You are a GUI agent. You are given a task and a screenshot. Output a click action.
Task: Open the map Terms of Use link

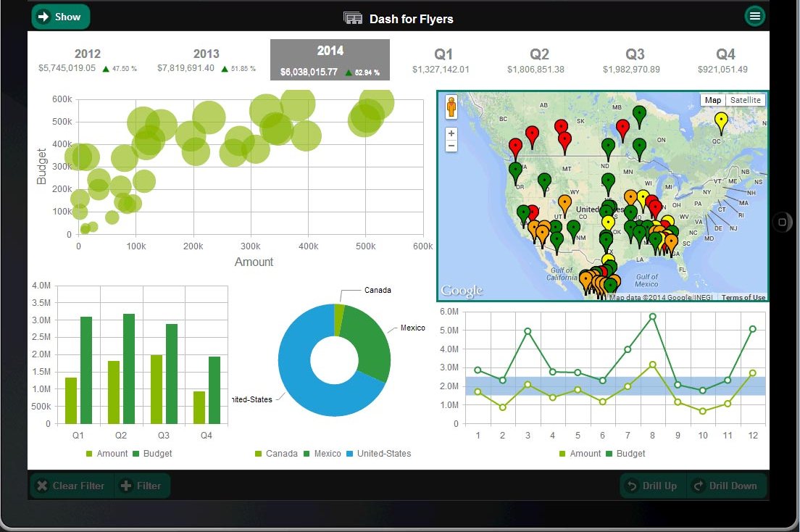[x=743, y=298]
